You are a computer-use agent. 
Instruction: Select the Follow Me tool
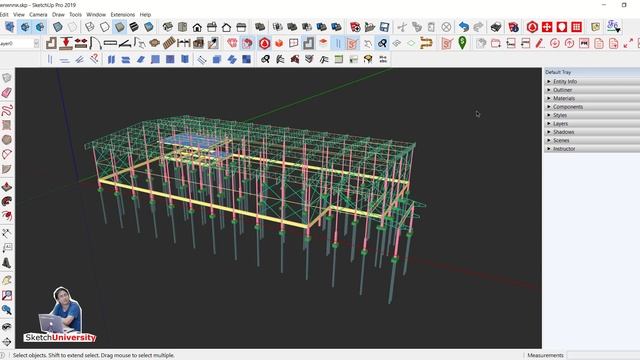7,201
